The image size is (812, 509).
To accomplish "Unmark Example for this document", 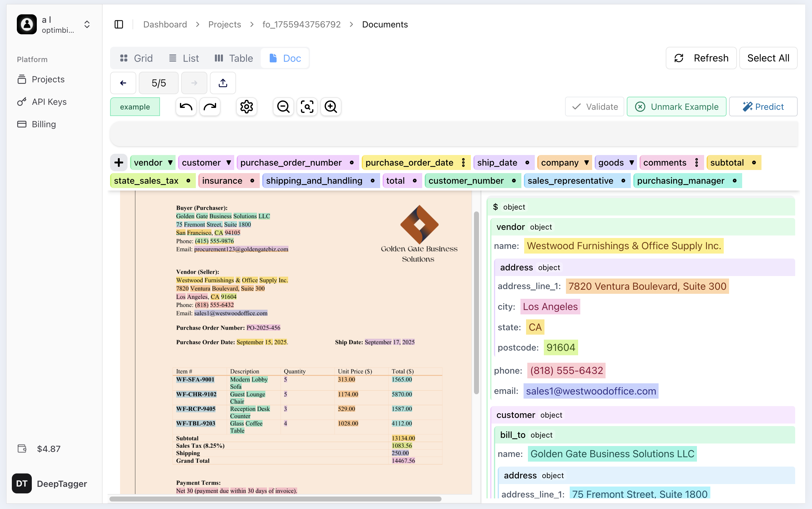I will tap(676, 107).
